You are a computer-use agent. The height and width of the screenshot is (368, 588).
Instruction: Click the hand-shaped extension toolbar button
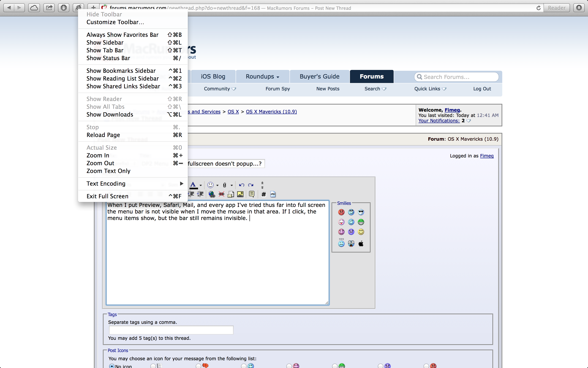[64, 8]
